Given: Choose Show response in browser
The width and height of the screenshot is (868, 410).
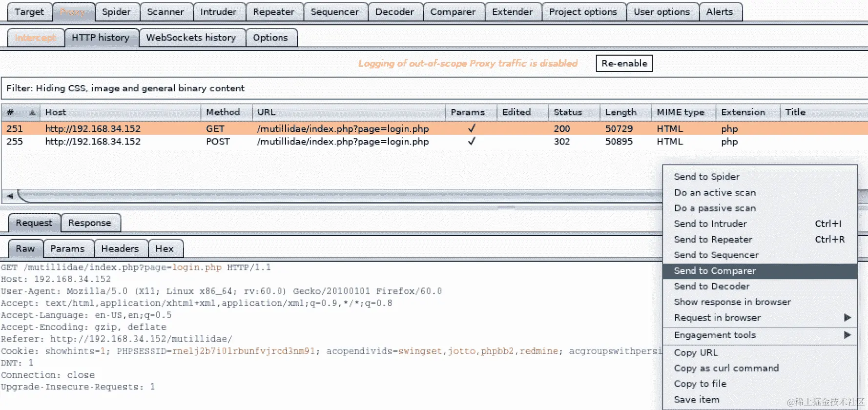Looking at the screenshot, I should click(760, 302).
